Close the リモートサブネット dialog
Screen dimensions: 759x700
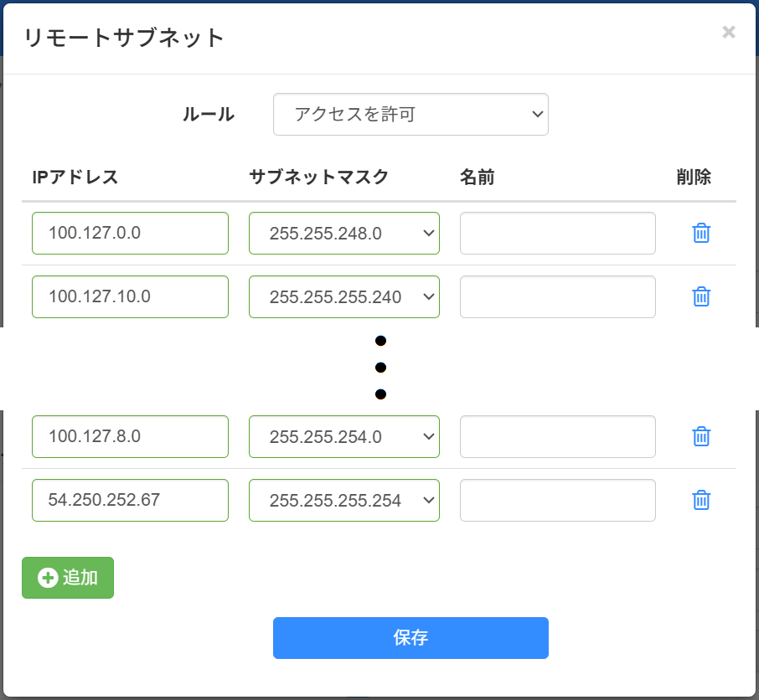(728, 33)
